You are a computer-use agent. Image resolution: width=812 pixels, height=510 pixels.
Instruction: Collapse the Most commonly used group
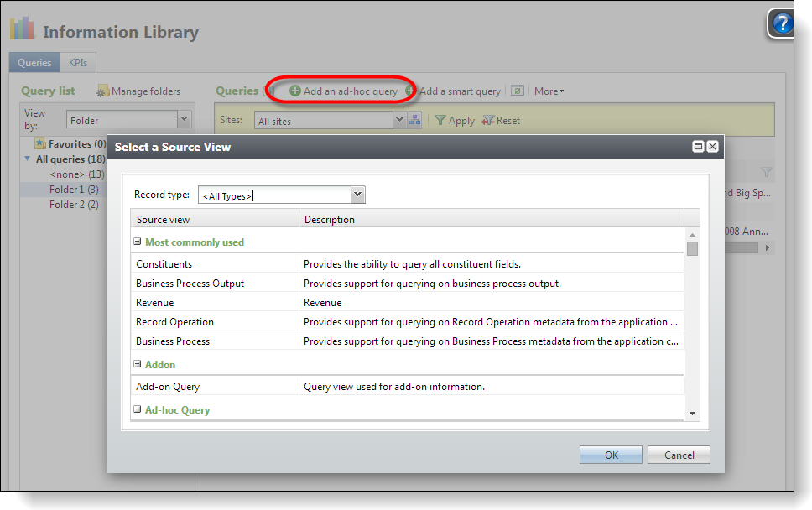138,242
